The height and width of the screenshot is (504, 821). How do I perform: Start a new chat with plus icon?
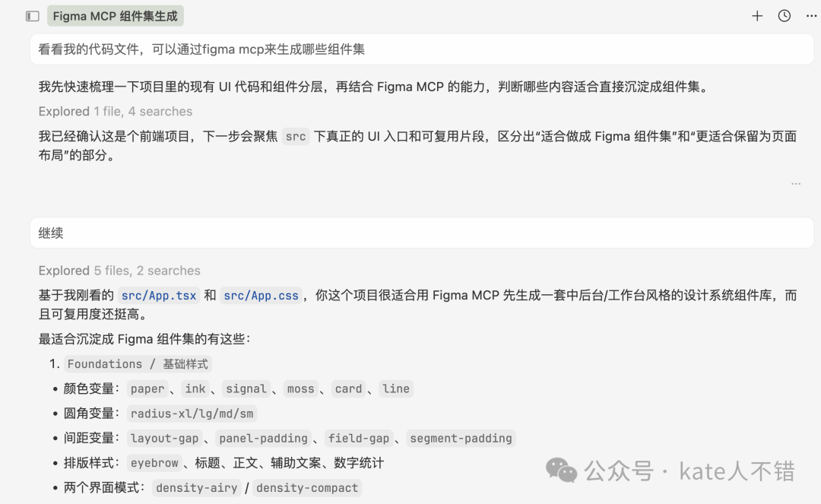coord(757,16)
